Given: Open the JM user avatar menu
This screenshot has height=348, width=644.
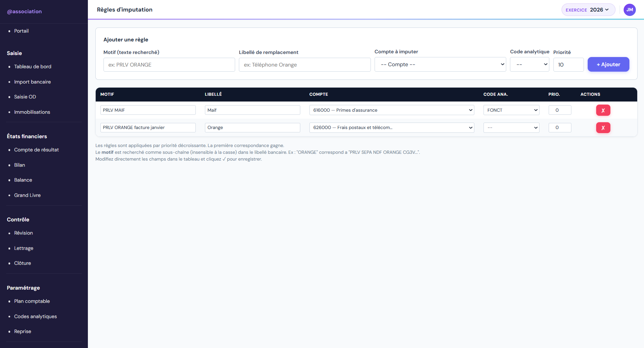Looking at the screenshot, I should tap(629, 10).
